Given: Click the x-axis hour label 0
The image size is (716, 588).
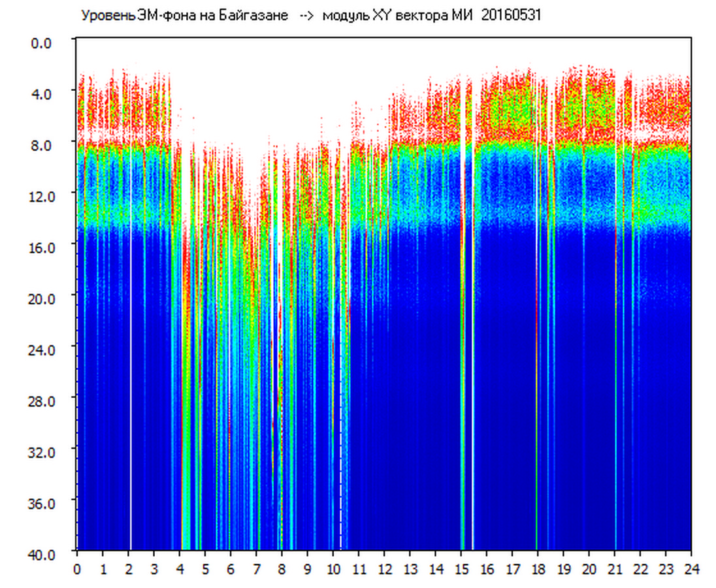Looking at the screenshot, I should pos(78,569).
